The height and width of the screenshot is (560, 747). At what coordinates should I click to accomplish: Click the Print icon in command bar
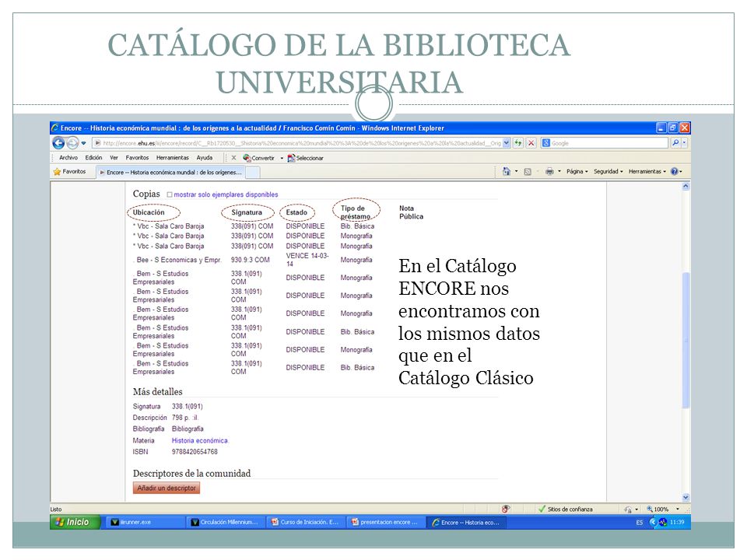[549, 171]
